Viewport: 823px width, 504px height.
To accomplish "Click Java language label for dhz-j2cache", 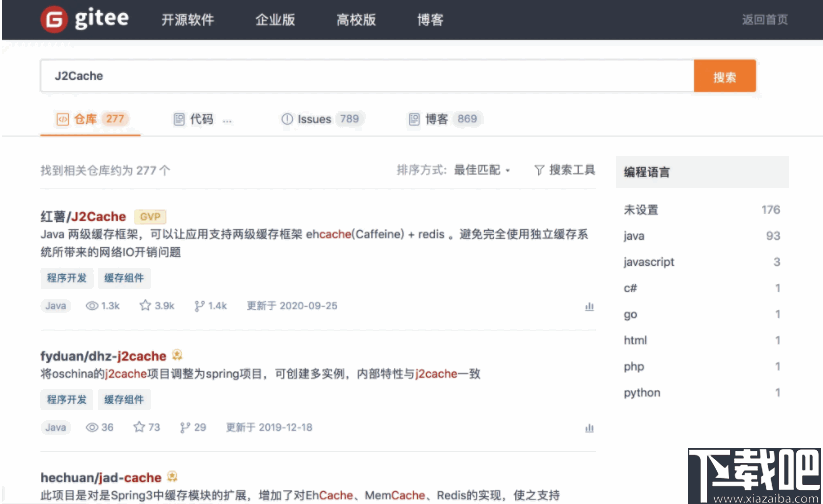I will (56, 427).
